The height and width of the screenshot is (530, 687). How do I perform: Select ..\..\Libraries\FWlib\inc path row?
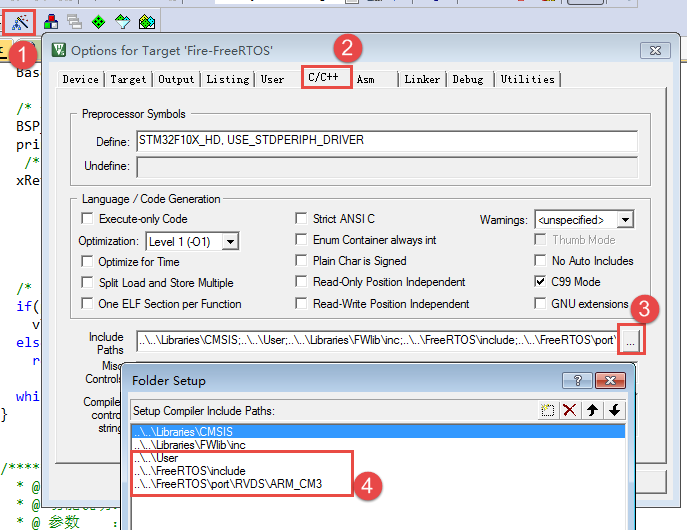[378, 445]
